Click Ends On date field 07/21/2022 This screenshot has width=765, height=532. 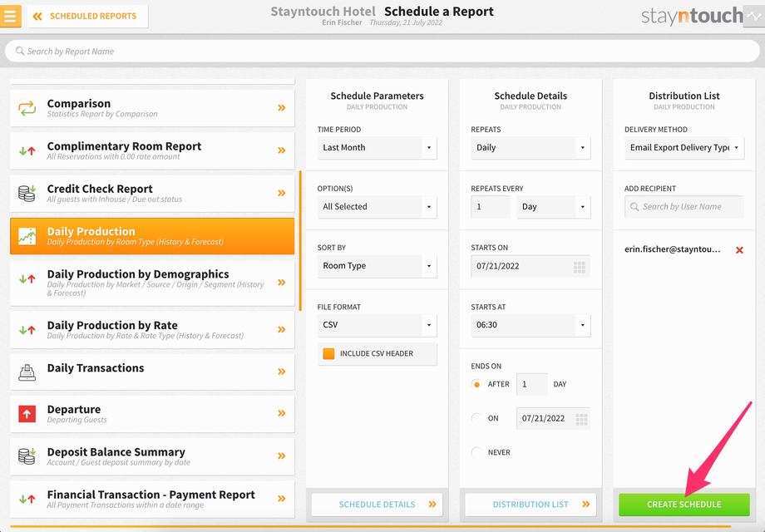(x=553, y=418)
